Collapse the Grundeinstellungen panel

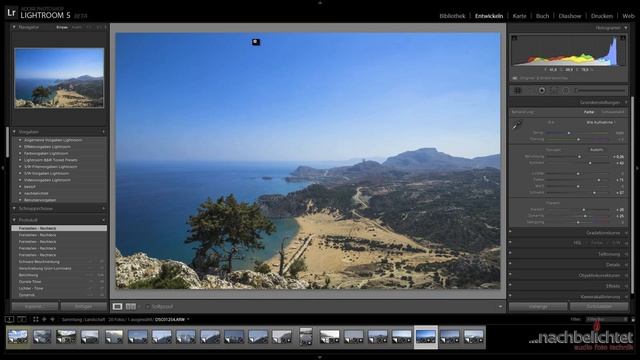pos(626,102)
